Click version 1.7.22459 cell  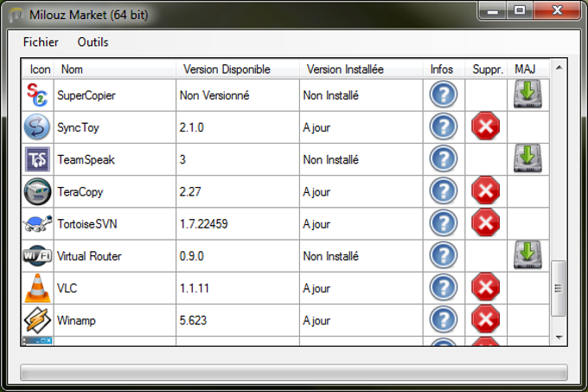tap(238, 224)
